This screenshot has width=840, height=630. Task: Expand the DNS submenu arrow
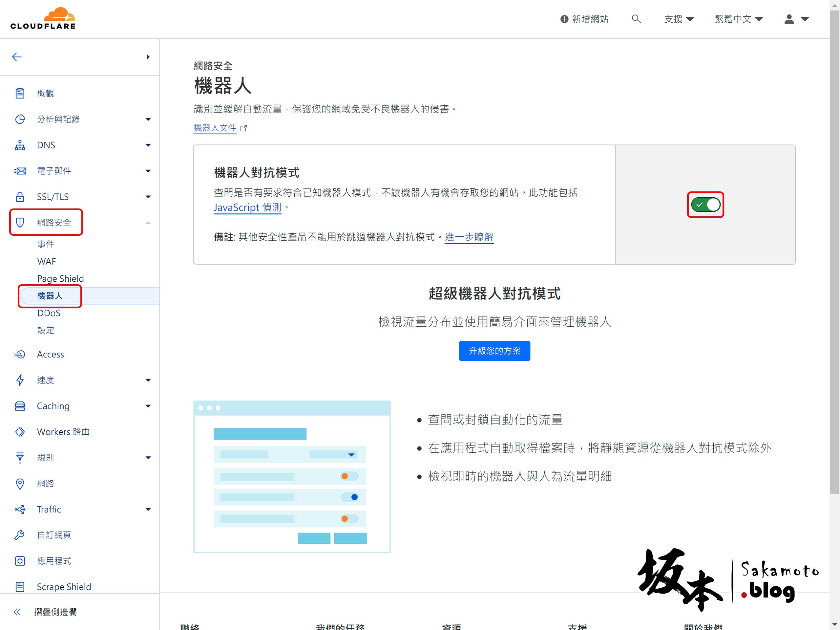(x=148, y=145)
